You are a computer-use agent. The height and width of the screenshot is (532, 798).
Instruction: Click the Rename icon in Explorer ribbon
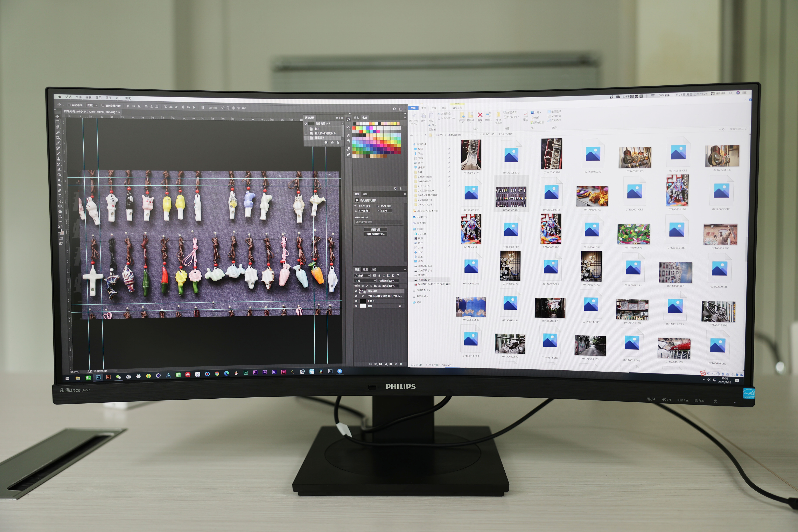tap(488, 115)
